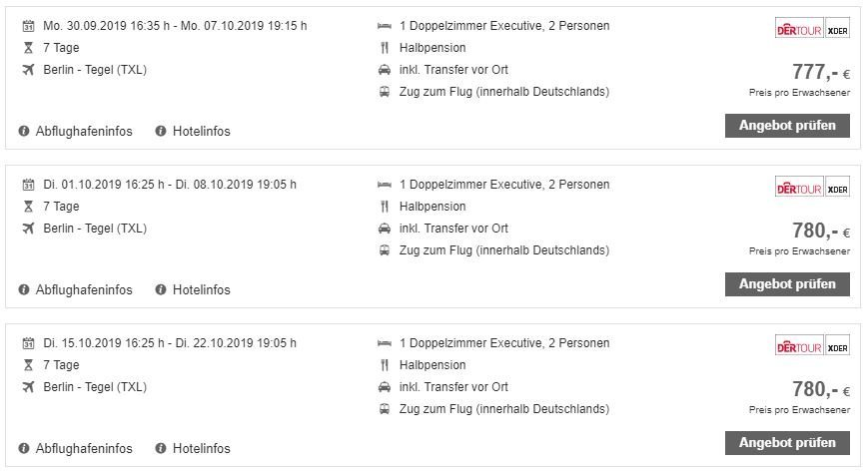This screenshot has width=868, height=472.
Task: Click the cutlery Halbpension icon in the 01.10.2019 offer
Action: coord(385,207)
